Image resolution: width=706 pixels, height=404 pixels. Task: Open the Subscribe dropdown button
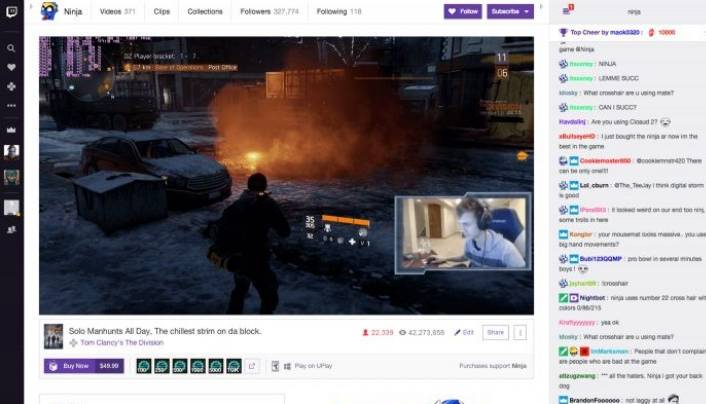(510, 12)
